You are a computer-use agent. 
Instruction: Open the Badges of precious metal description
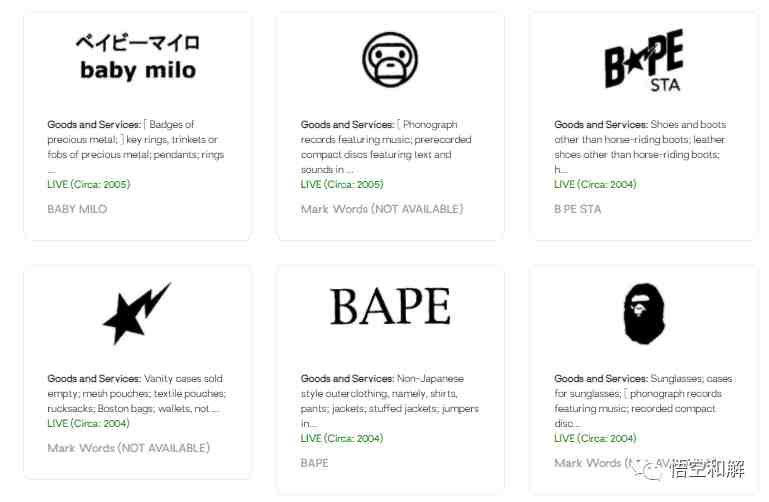click(136, 146)
